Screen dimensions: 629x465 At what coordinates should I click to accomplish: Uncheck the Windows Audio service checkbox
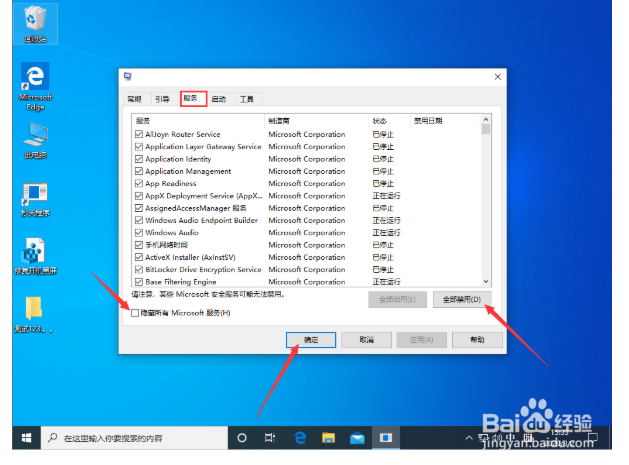[139, 232]
